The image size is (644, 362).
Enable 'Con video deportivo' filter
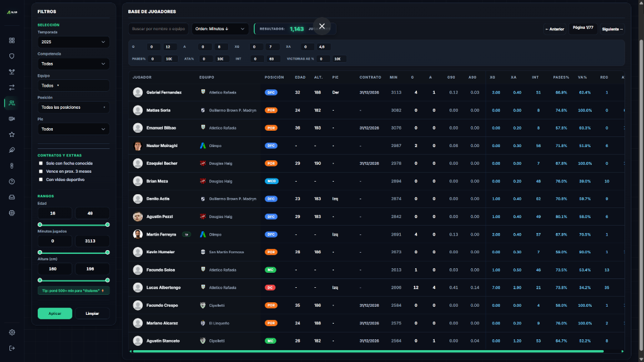pyautogui.click(x=42, y=180)
